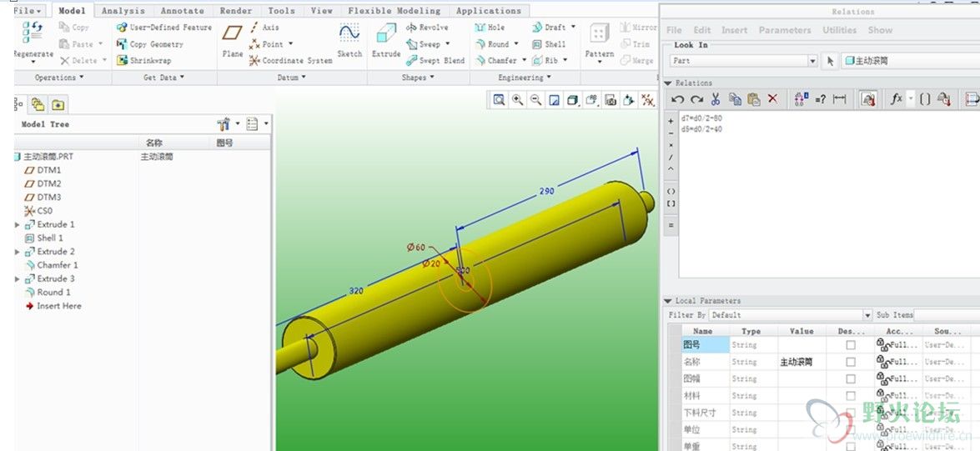Toggle the Designate checkbox for 材料 row
980x451 pixels.
(x=850, y=396)
